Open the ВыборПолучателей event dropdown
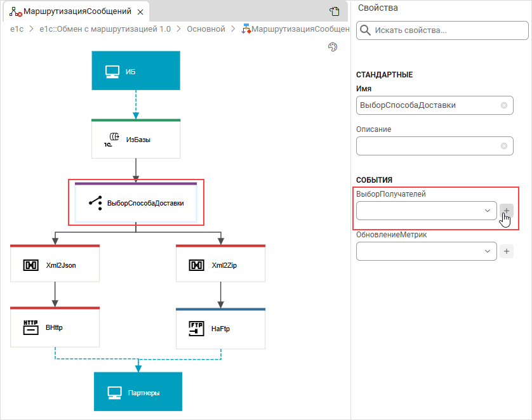532x420 pixels. (426, 211)
